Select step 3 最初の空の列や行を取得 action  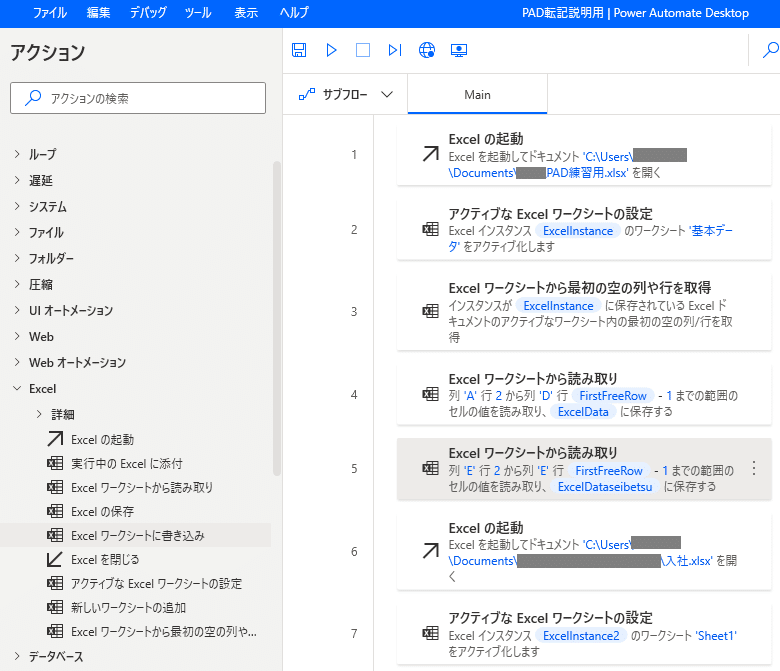point(584,312)
